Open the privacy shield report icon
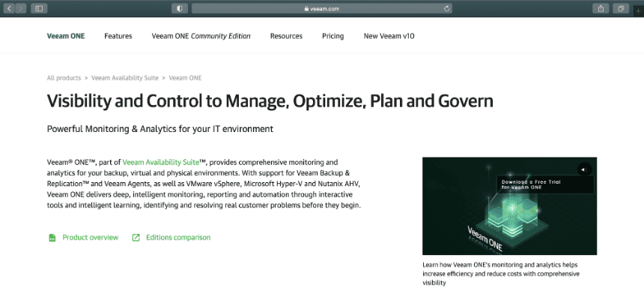Image resolution: width=644 pixels, height=297 pixels. click(180, 8)
